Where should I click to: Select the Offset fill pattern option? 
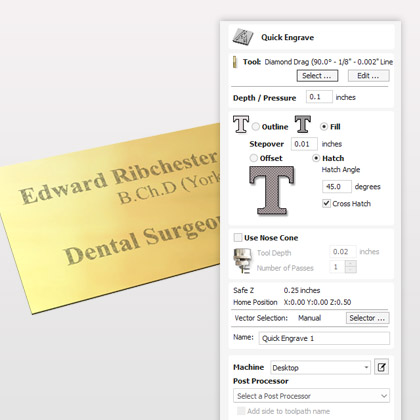coord(254,158)
